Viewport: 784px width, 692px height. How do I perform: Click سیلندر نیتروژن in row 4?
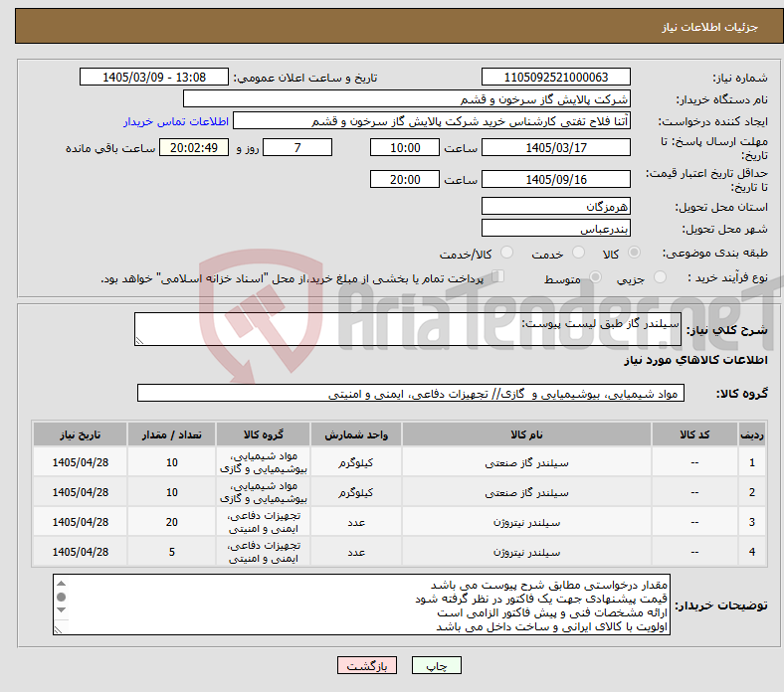526,553
